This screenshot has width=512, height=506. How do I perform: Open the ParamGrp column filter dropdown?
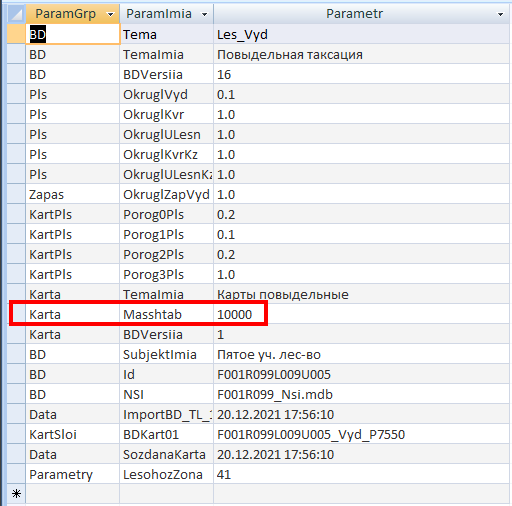pos(110,14)
